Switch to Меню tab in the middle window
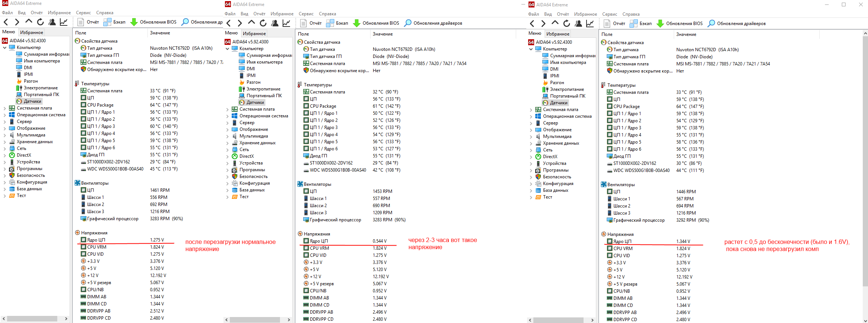The height and width of the screenshot is (323, 868). pos(231,33)
